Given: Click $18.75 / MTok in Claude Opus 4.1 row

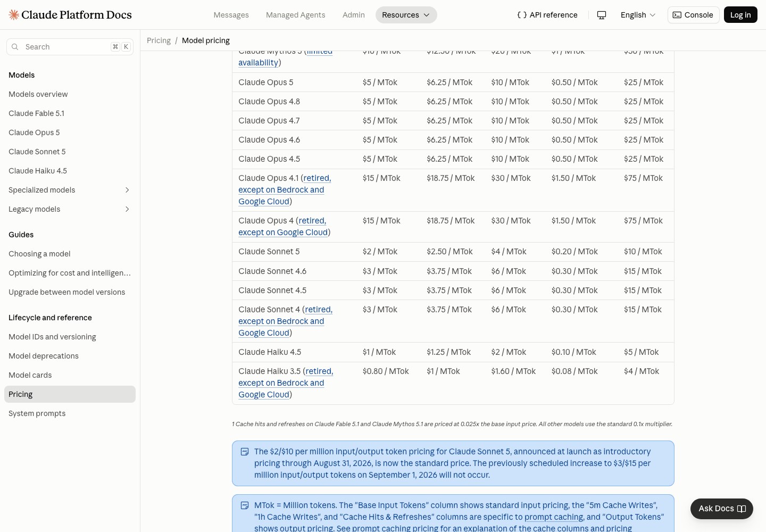Looking at the screenshot, I should [x=451, y=178].
